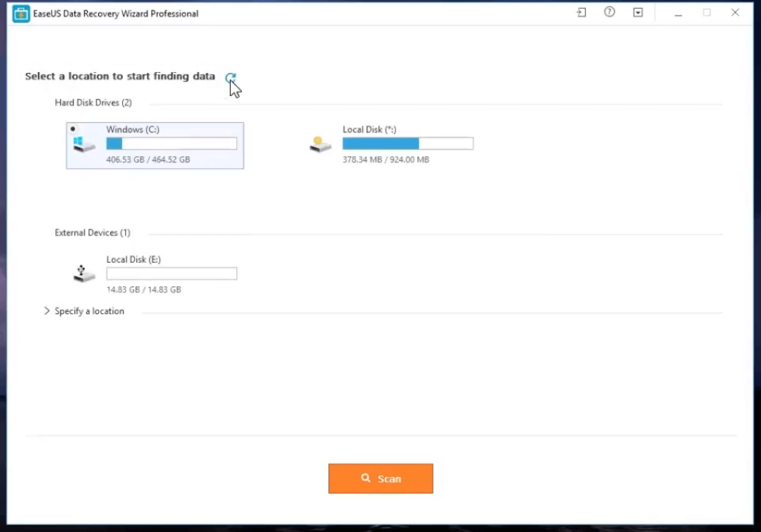Click the Windows (C:) drive icon
Screen dimensions: 761x532
84,144
